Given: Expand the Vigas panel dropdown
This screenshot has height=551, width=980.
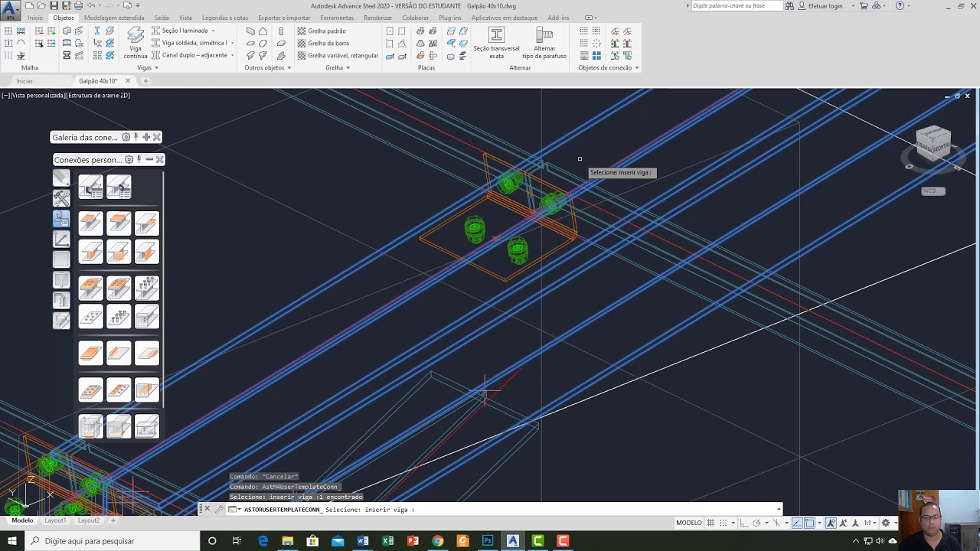Looking at the screenshot, I should click(147, 67).
